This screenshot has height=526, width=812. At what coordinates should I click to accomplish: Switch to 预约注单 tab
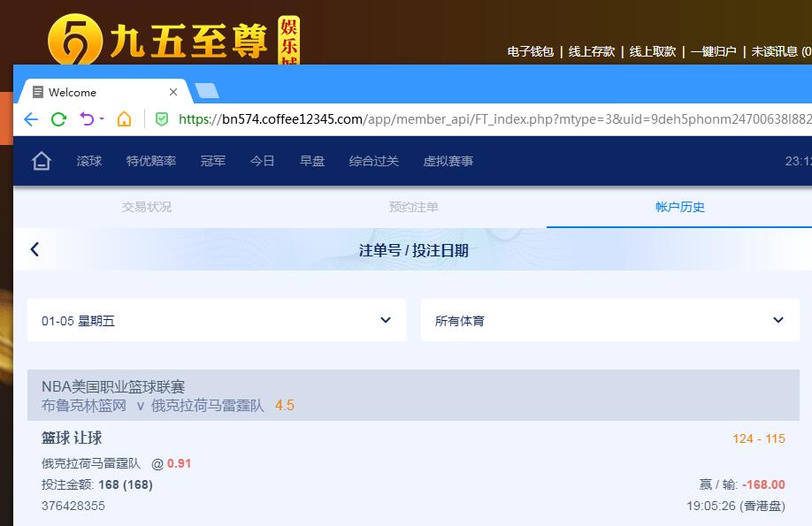tap(414, 207)
